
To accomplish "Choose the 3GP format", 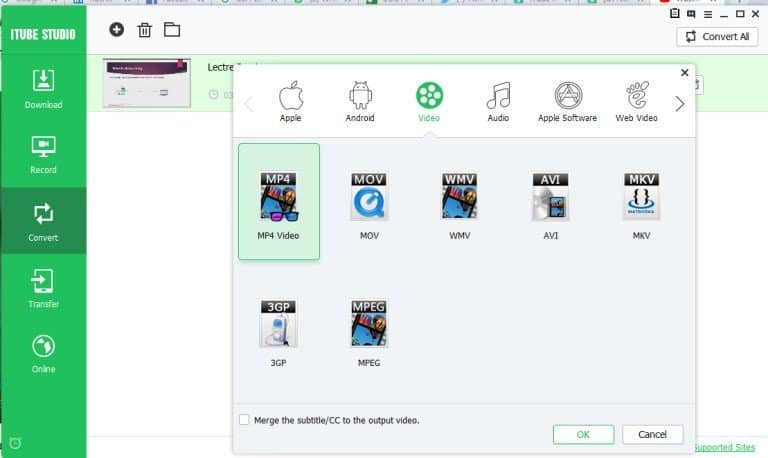I will [x=278, y=333].
